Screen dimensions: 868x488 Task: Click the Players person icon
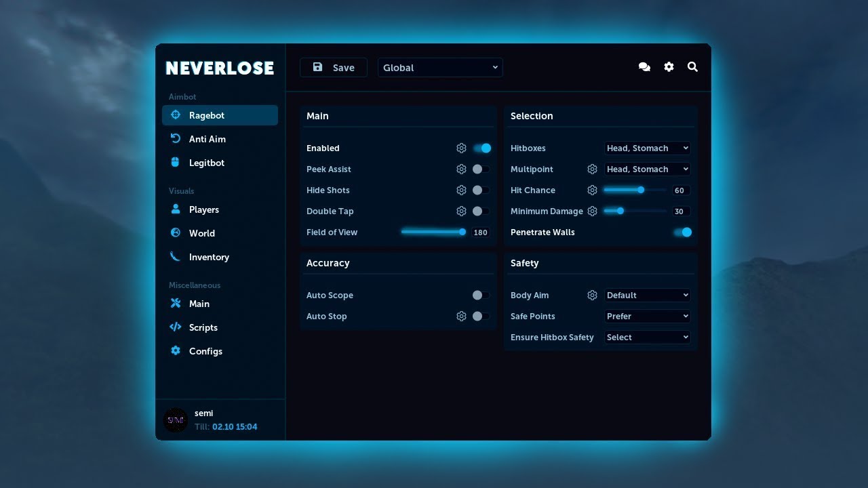coord(176,209)
